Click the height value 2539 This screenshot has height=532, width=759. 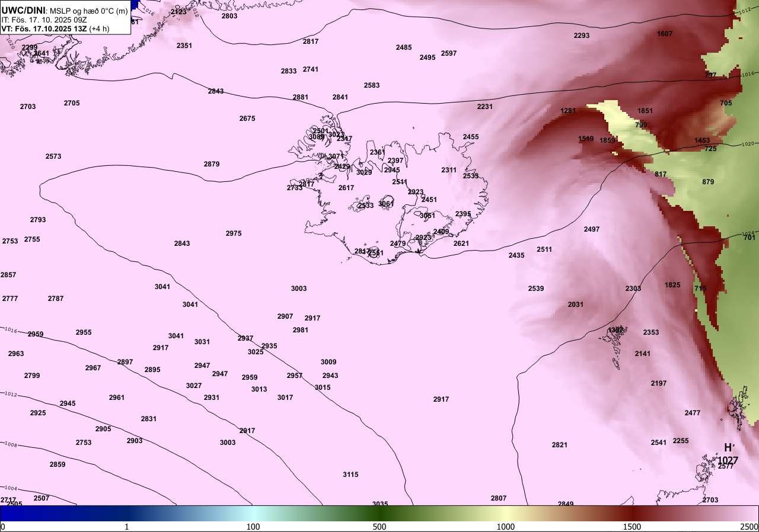[536, 289]
